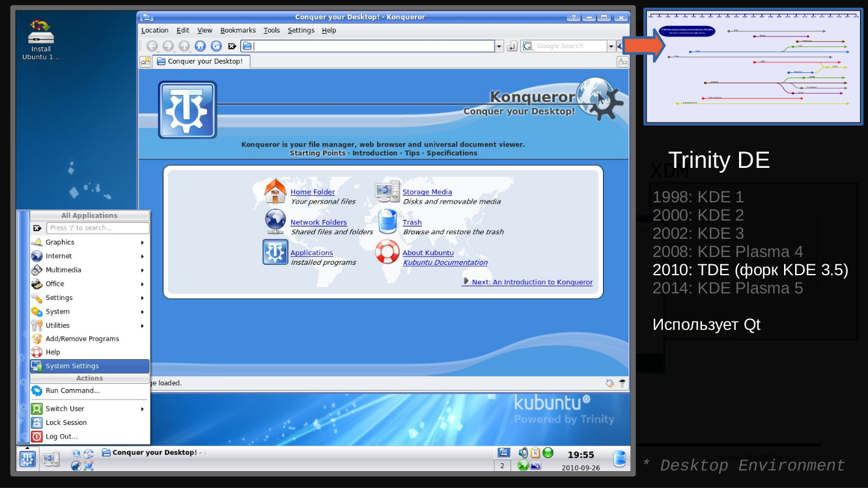Open the Edit menu
The width and height of the screenshot is (868, 488).
tap(183, 30)
